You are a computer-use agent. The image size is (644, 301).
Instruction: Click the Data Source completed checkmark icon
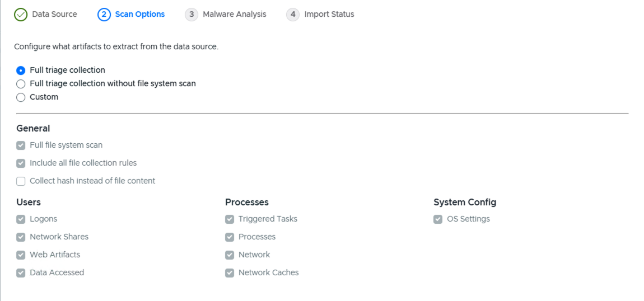[21, 15]
